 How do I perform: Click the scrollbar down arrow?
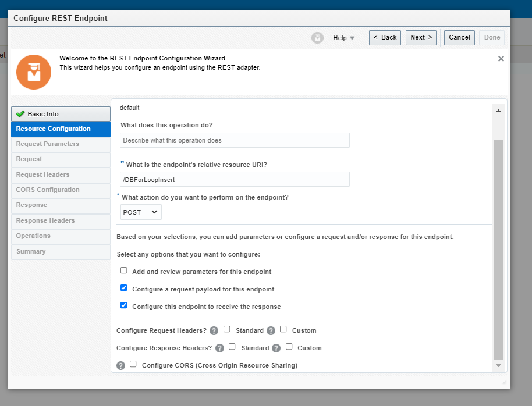[498, 365]
